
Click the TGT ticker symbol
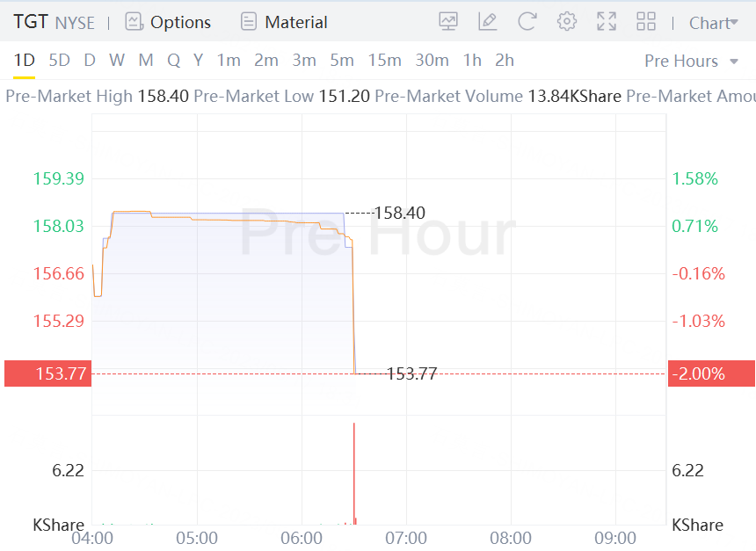point(30,22)
